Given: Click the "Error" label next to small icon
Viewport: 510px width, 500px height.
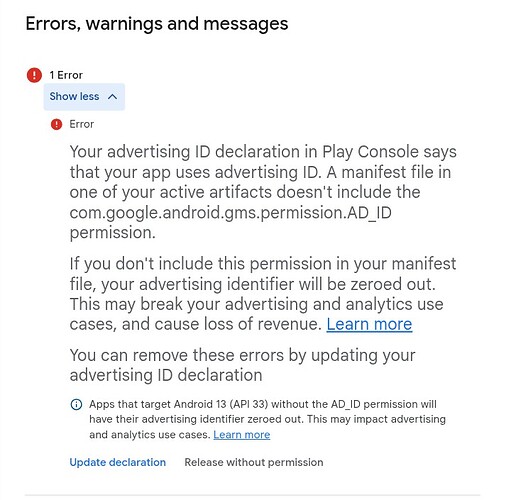Looking at the screenshot, I should (x=82, y=124).
